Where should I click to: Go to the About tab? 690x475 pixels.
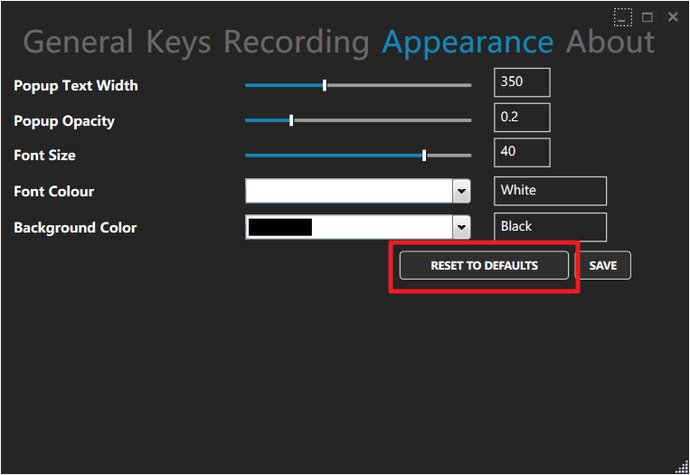pos(610,42)
